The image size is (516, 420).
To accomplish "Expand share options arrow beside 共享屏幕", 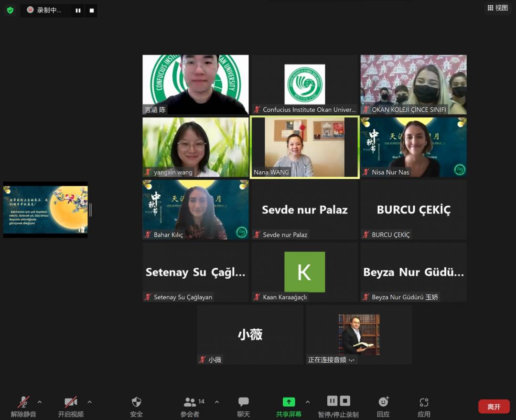I will [307, 402].
